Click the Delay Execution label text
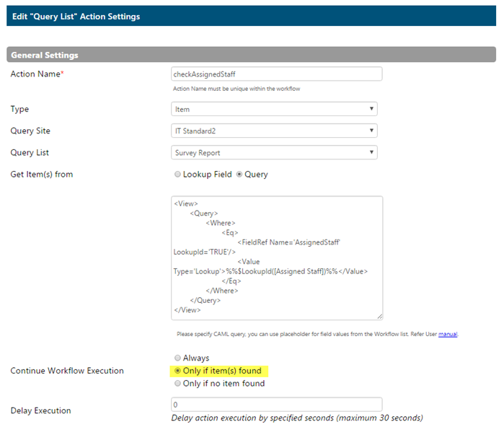This screenshot has width=504, height=440. [41, 410]
